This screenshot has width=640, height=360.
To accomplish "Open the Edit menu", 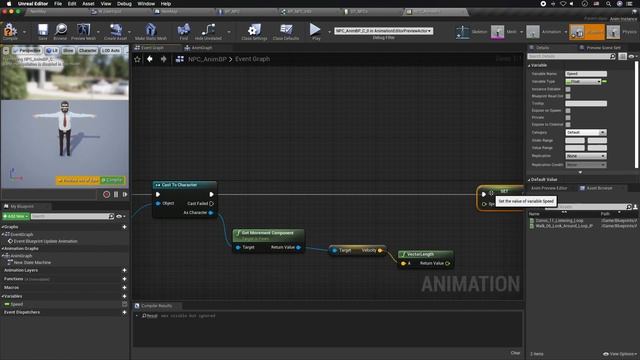I will [x=72, y=4].
